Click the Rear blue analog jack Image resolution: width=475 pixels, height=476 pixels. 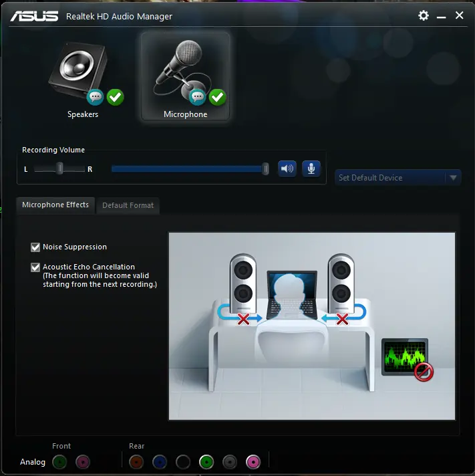coord(160,462)
